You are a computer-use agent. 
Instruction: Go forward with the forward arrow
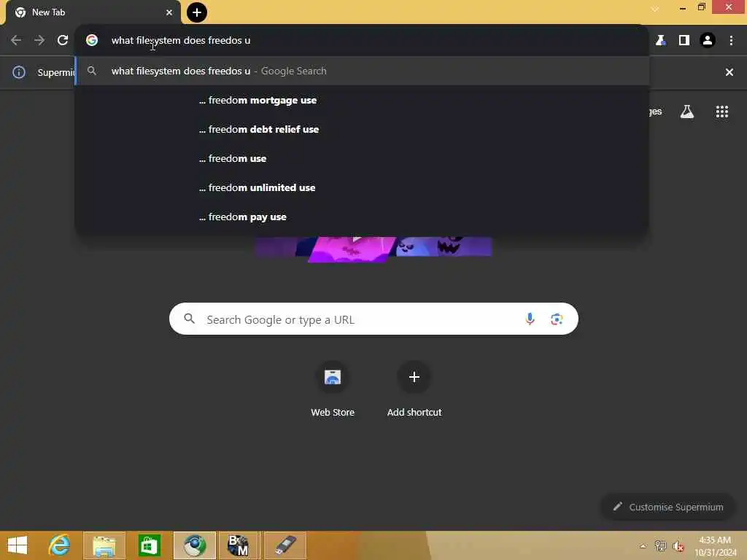[39, 41]
